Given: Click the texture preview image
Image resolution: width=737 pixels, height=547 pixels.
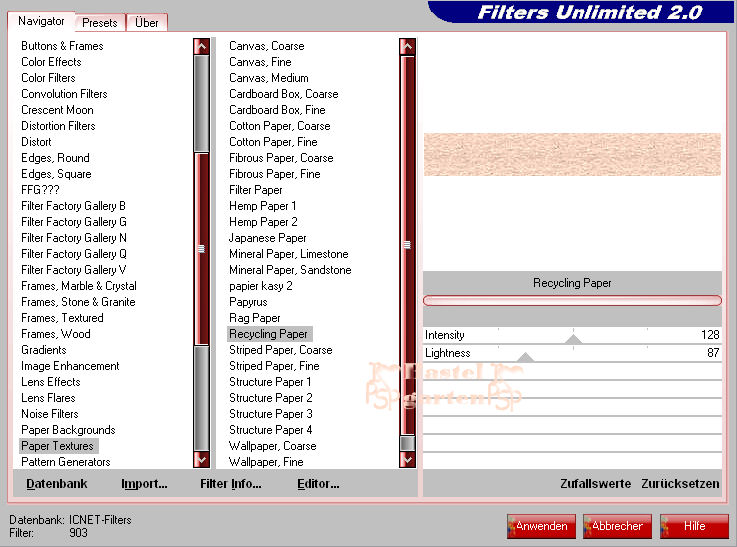Looking at the screenshot, I should pos(572,154).
